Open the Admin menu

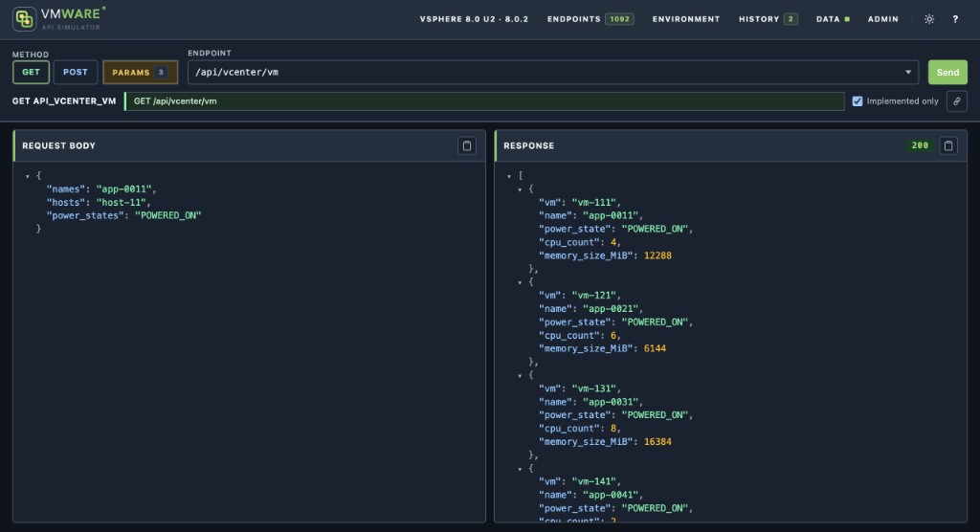(x=883, y=19)
